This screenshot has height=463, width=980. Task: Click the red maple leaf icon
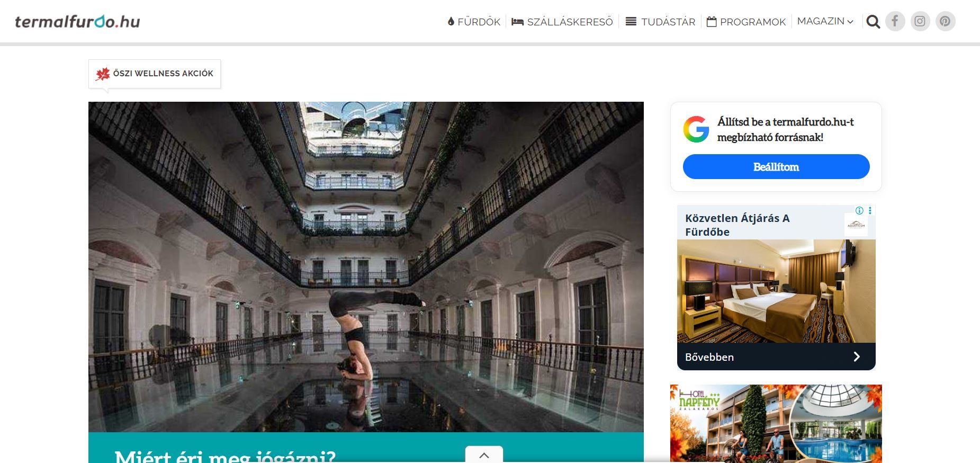pyautogui.click(x=103, y=74)
